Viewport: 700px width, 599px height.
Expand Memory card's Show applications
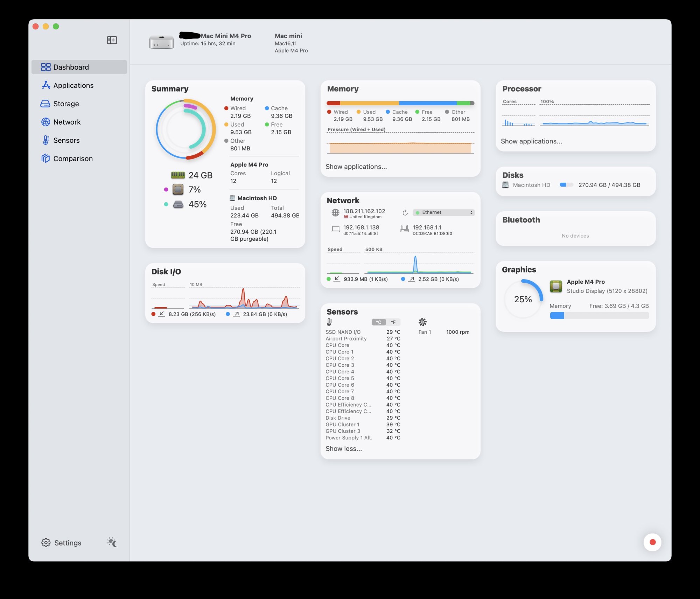(x=356, y=167)
